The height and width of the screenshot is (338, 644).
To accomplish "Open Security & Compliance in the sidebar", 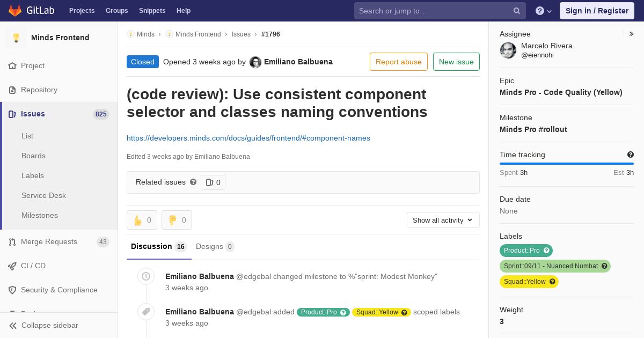I will [x=59, y=290].
